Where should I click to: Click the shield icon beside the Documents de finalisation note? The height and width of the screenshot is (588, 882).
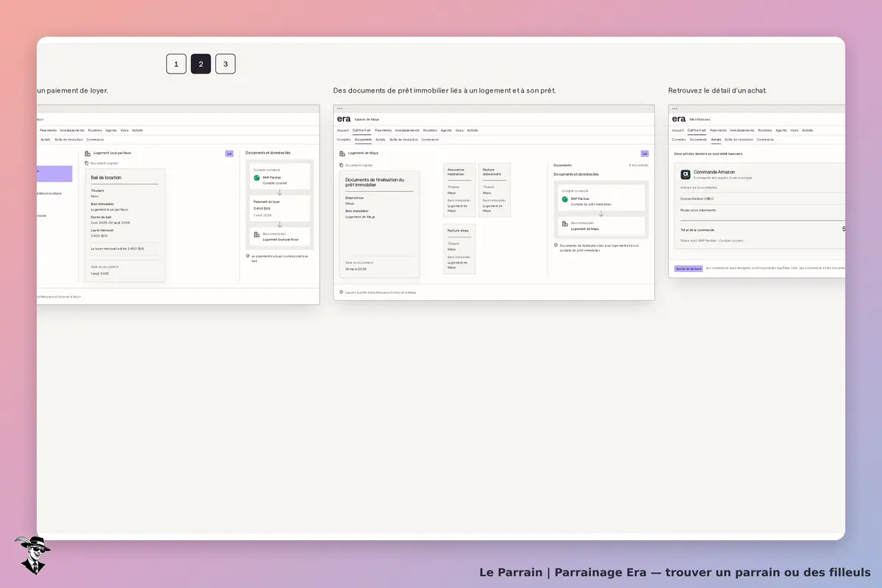click(x=556, y=245)
